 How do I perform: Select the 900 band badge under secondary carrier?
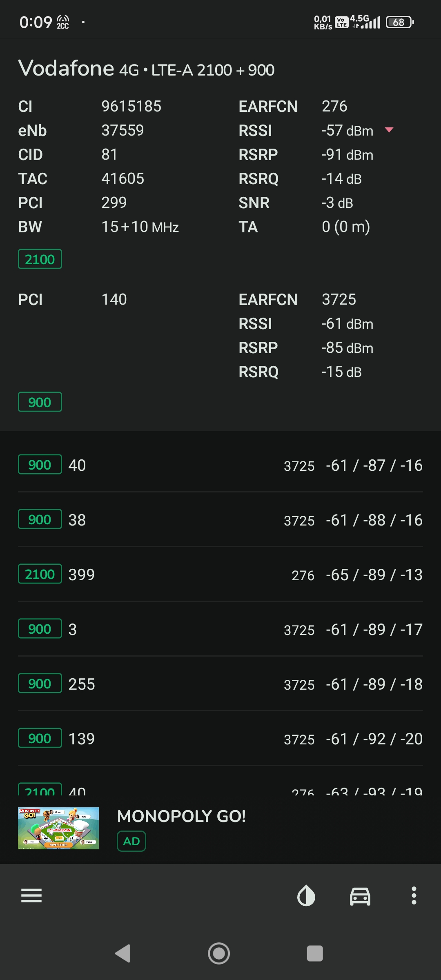(40, 402)
